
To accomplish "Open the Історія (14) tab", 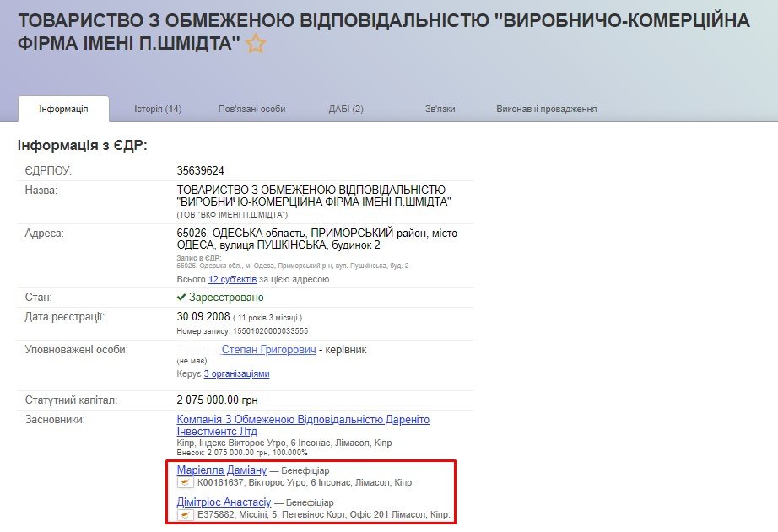I will pyautogui.click(x=158, y=109).
